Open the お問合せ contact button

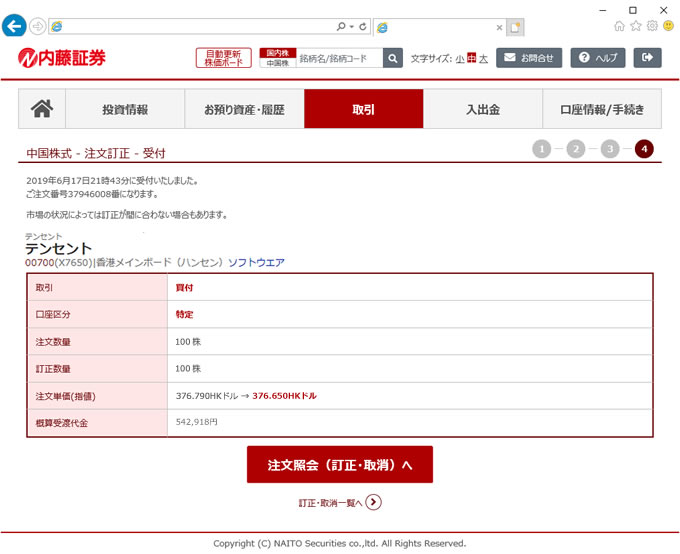[x=529, y=58]
